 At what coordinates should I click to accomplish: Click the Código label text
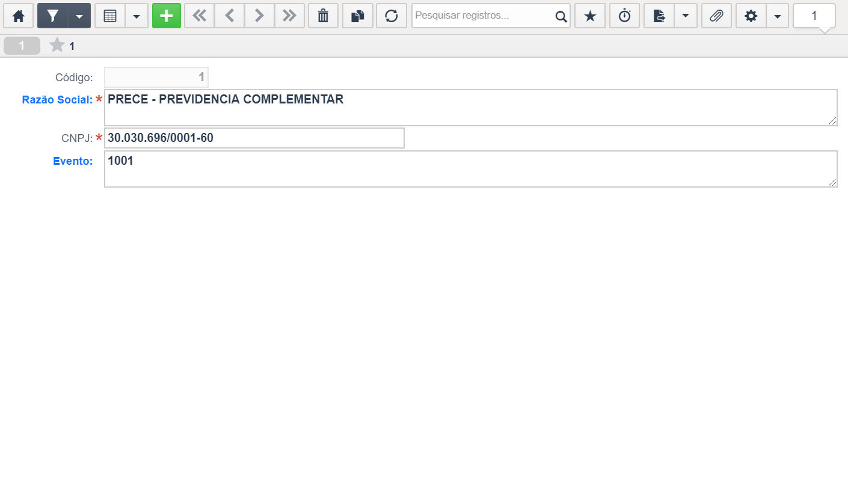(x=74, y=77)
